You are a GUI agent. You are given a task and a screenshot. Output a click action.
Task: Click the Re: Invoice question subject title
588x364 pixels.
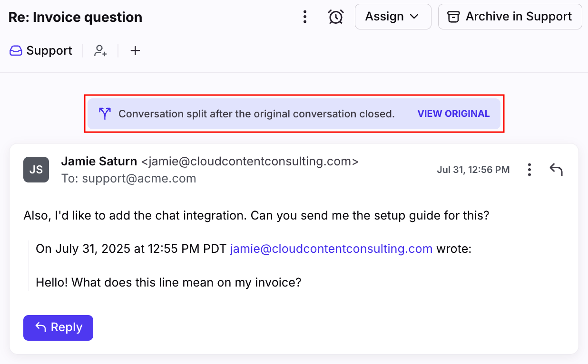[x=75, y=17]
